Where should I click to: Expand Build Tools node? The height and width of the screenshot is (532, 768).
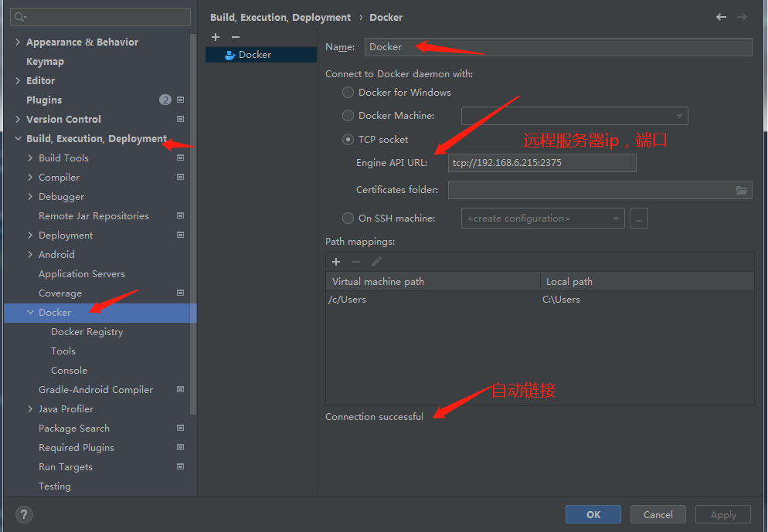30,158
